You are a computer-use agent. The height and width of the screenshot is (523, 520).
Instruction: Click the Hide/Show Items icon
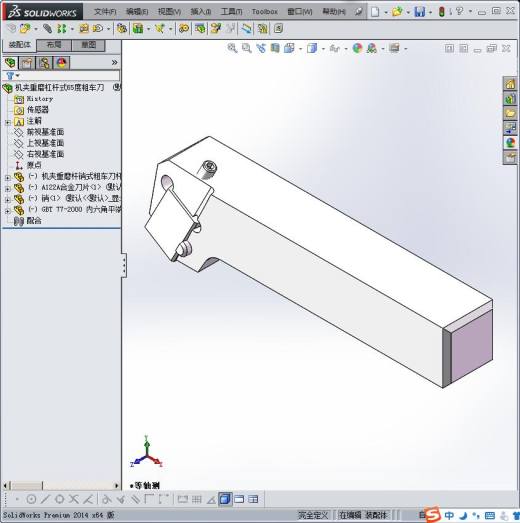click(x=335, y=49)
